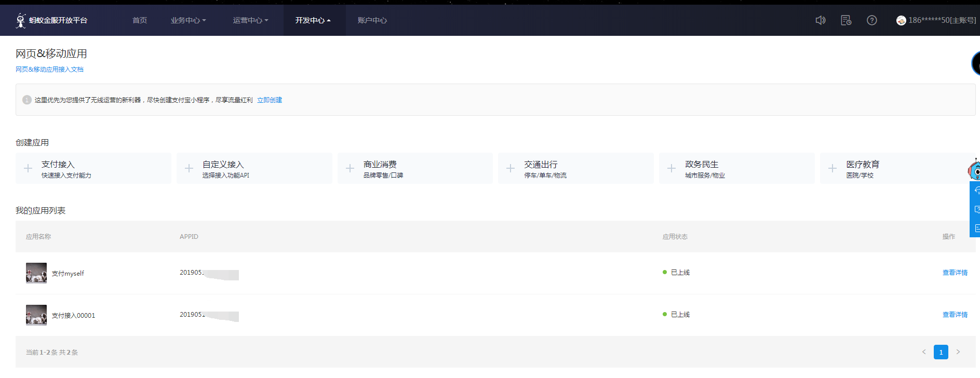
Task: Click the info icon in the notice banner
Action: 27,100
